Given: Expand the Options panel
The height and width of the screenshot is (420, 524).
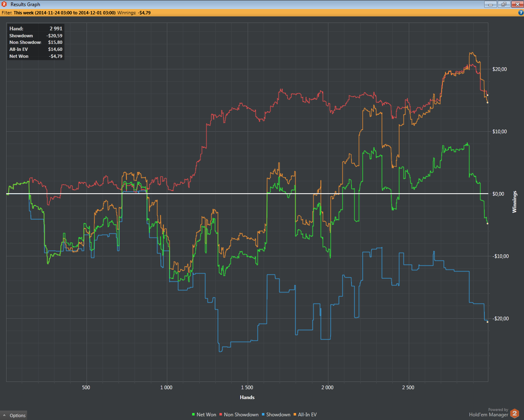Looking at the screenshot, I should click(14, 415).
